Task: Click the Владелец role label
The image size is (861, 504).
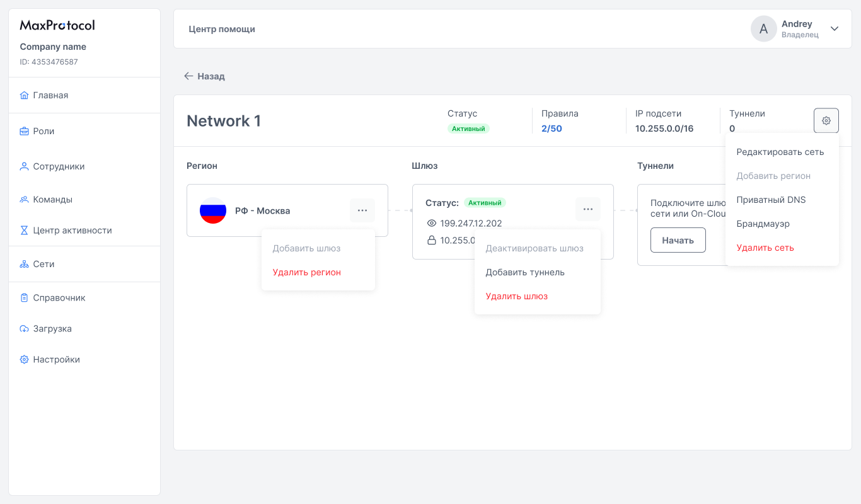Action: [800, 35]
